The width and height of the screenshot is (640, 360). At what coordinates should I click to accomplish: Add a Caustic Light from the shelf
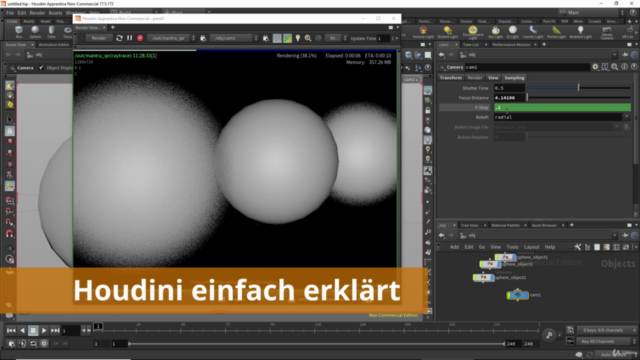(533, 32)
